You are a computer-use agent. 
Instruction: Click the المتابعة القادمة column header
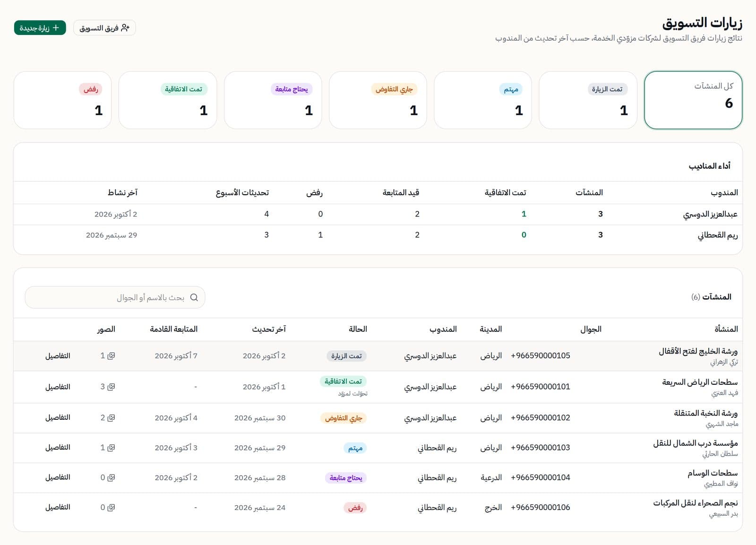(174, 329)
